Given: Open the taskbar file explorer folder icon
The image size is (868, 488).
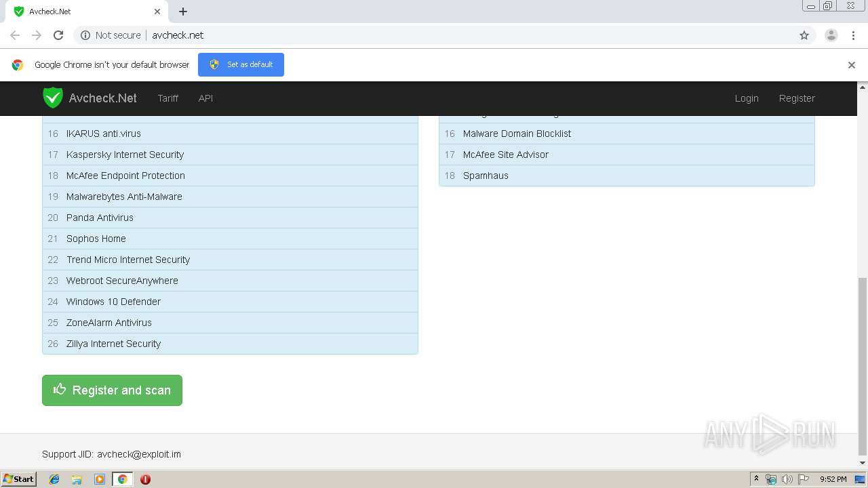Looking at the screenshot, I should (77, 479).
